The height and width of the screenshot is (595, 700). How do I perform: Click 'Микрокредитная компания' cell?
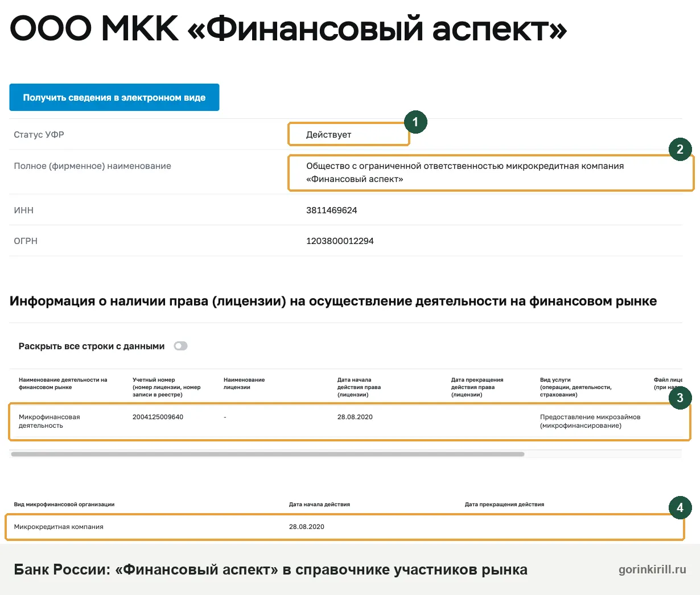click(59, 527)
